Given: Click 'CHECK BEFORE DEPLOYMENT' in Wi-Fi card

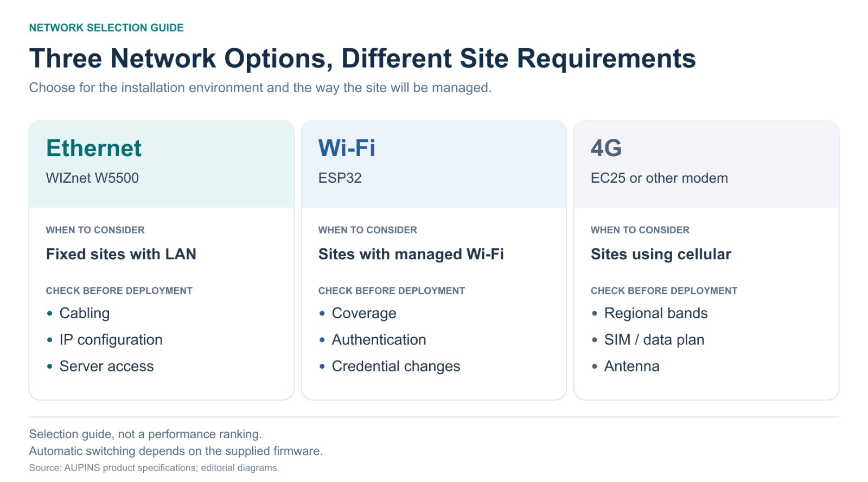Looking at the screenshot, I should click(392, 291).
